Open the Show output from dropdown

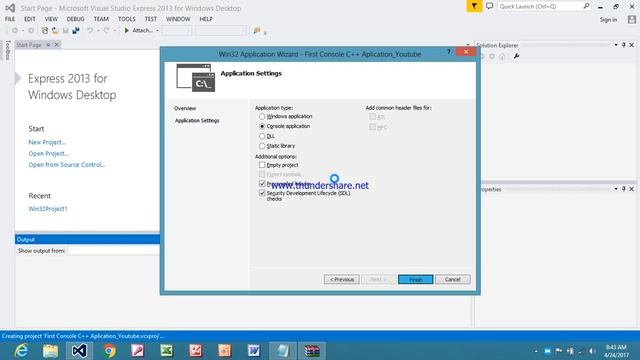tap(113, 251)
